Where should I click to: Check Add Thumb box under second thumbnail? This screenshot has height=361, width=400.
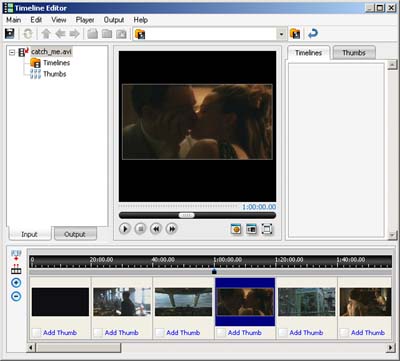tap(98, 333)
